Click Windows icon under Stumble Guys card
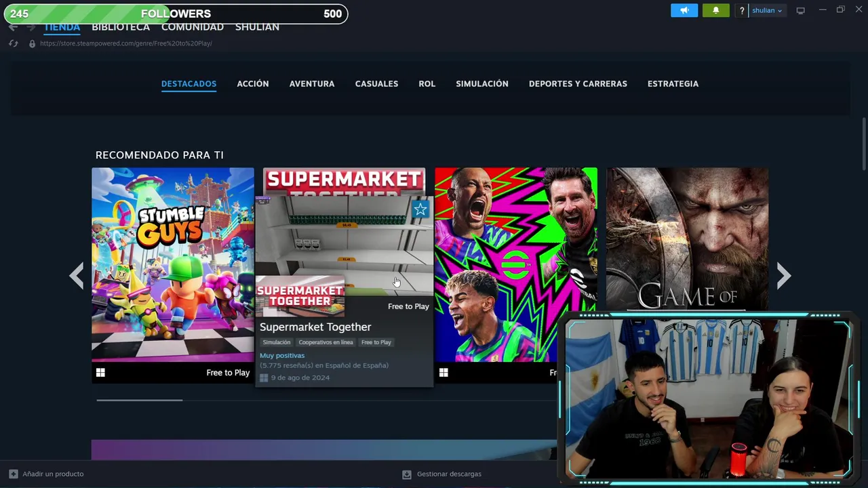The width and height of the screenshot is (868, 488). tap(100, 373)
